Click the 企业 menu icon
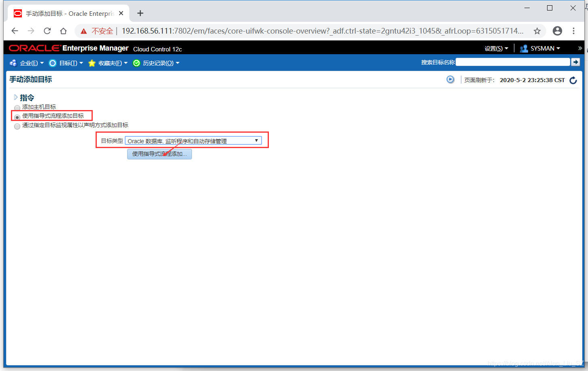 click(x=13, y=63)
